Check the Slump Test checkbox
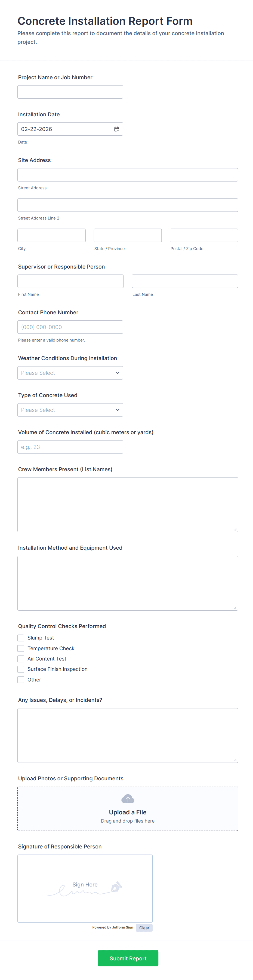 (21, 638)
